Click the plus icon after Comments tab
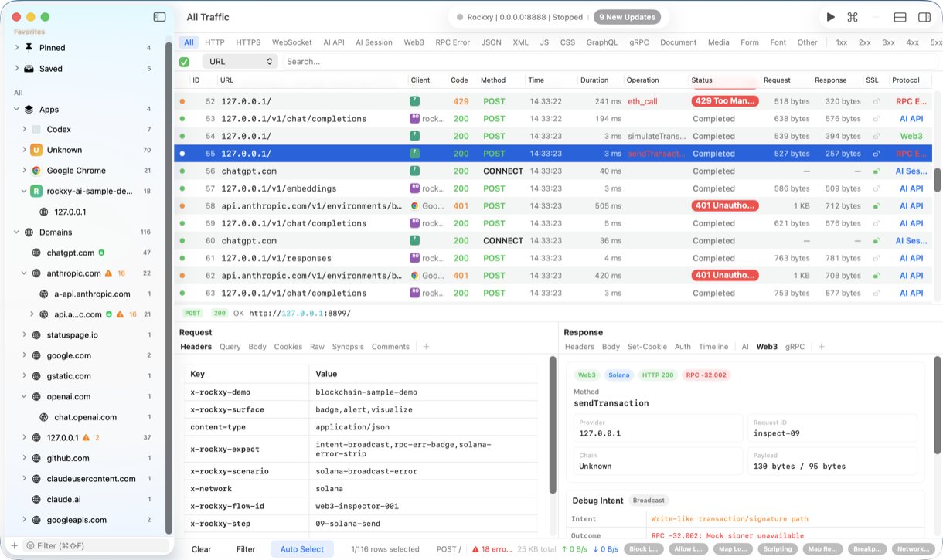Image resolution: width=943 pixels, height=560 pixels. coord(426,347)
